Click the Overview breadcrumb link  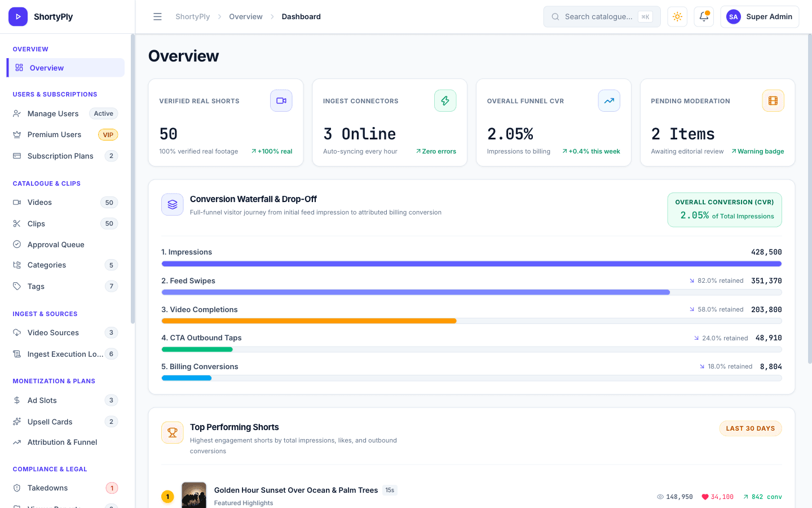click(246, 17)
